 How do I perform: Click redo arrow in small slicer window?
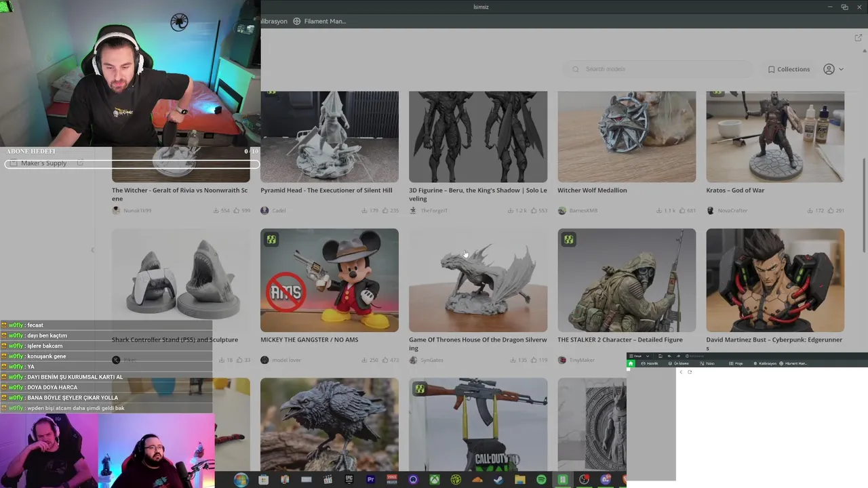point(678,356)
